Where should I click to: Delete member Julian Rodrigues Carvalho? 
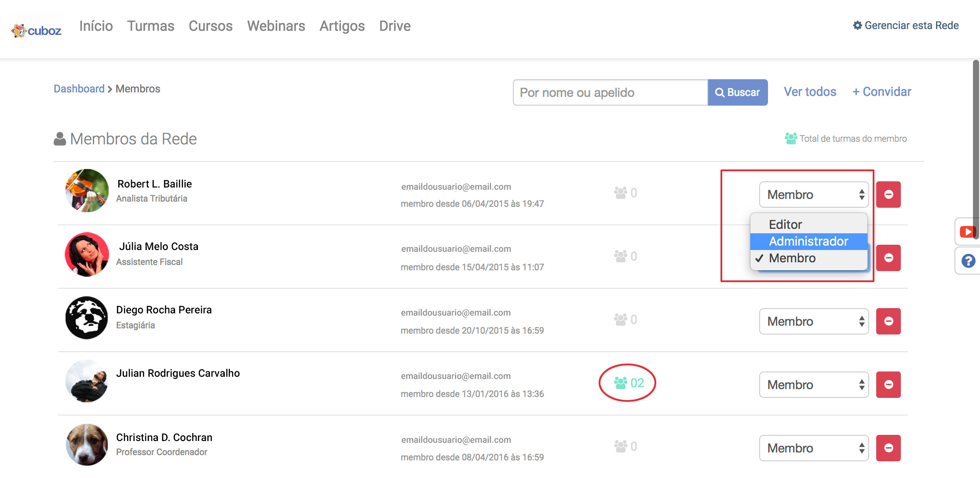(888, 385)
